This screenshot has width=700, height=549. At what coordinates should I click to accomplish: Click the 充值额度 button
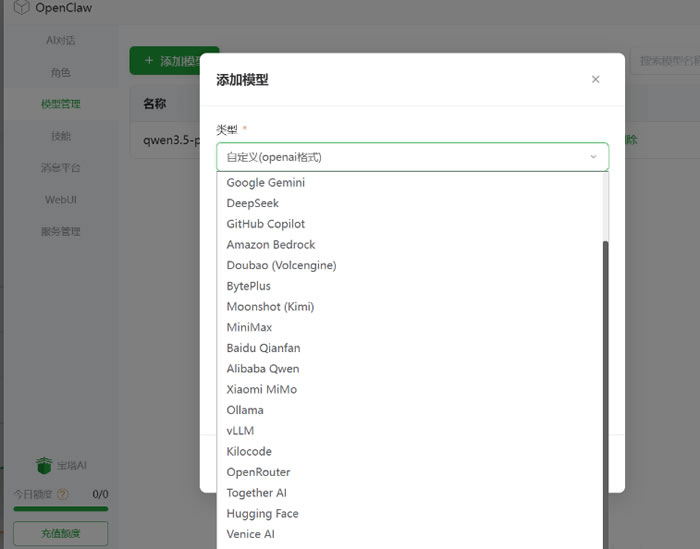point(61,534)
